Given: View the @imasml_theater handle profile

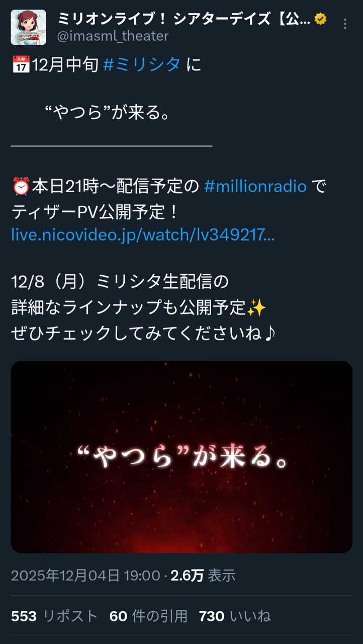Looking at the screenshot, I should 113,36.
